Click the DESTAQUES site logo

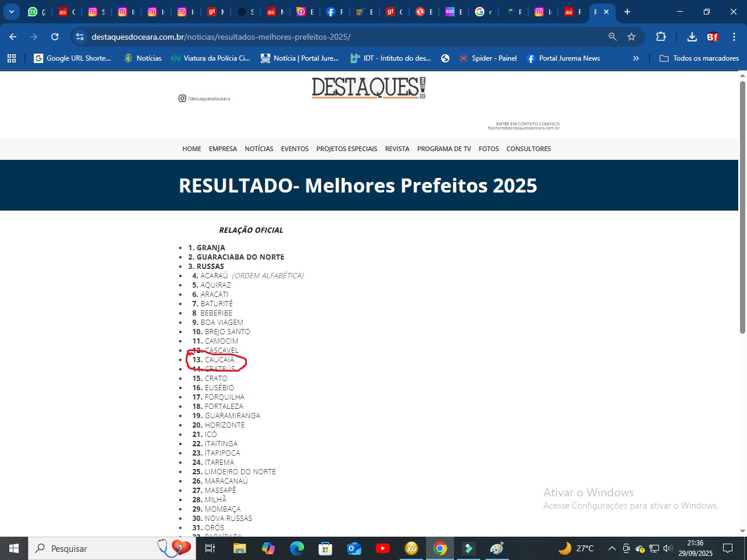(x=368, y=87)
